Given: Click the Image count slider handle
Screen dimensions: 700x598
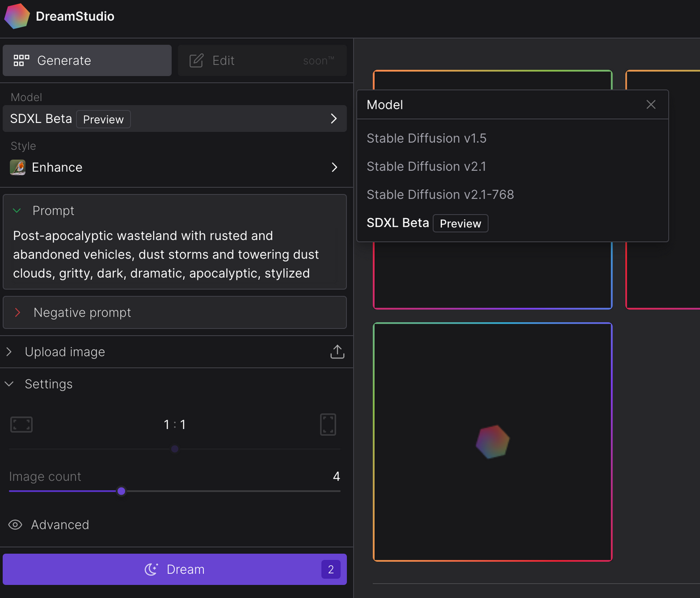Looking at the screenshot, I should pos(121,491).
